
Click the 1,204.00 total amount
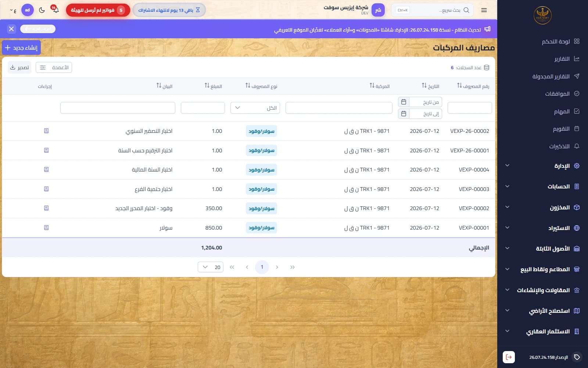212,248
